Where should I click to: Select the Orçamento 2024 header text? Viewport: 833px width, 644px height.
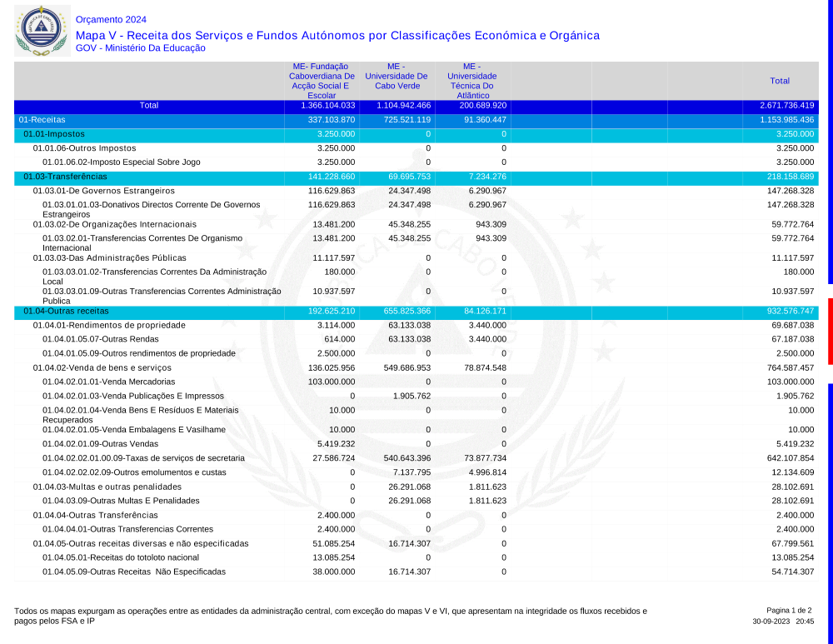click(111, 19)
